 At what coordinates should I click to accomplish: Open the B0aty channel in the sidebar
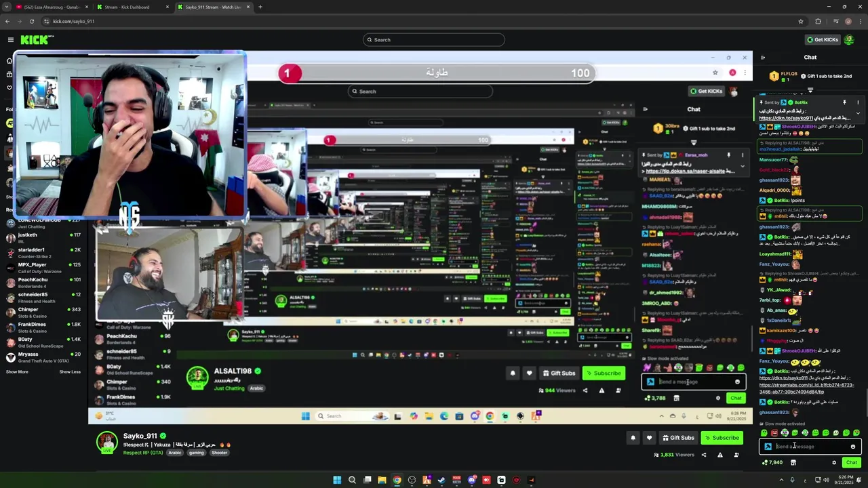(43, 342)
